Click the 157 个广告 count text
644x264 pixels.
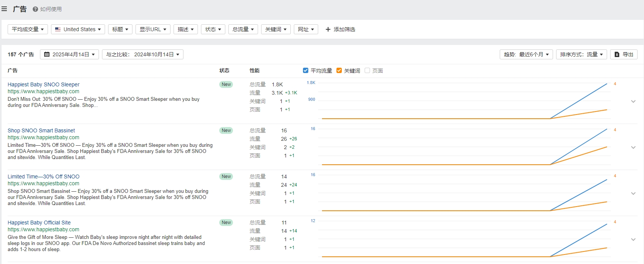pyautogui.click(x=21, y=54)
